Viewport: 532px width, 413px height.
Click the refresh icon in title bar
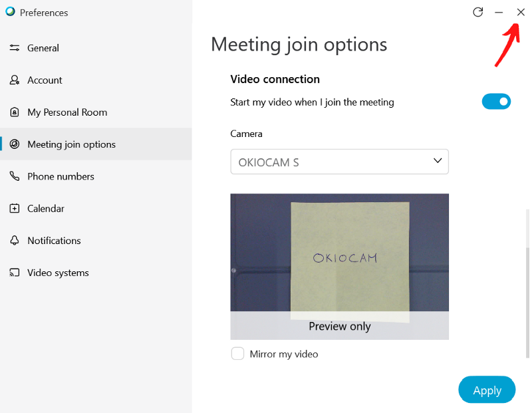click(477, 12)
